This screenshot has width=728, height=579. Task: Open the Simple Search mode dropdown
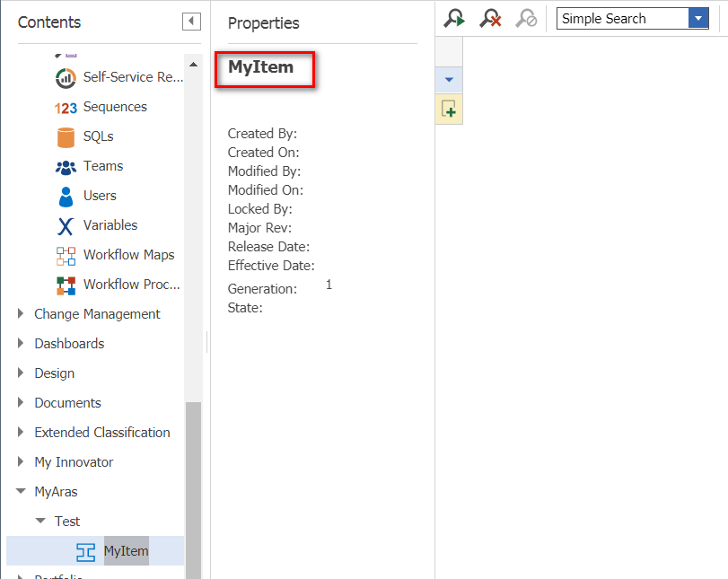[x=698, y=19]
